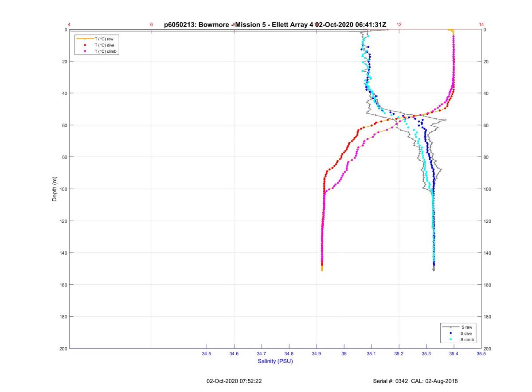Select salinity tick label 35
Viewport: 532px width, 392px height.
pyautogui.click(x=344, y=353)
